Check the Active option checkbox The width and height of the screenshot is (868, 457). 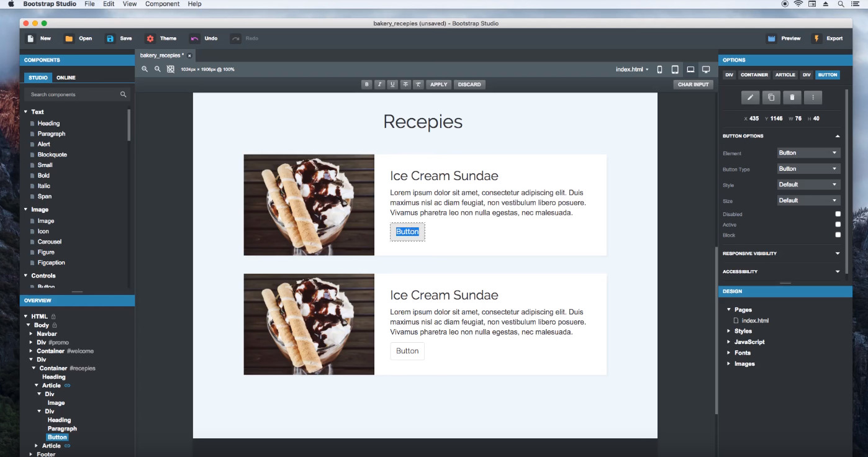pos(838,225)
